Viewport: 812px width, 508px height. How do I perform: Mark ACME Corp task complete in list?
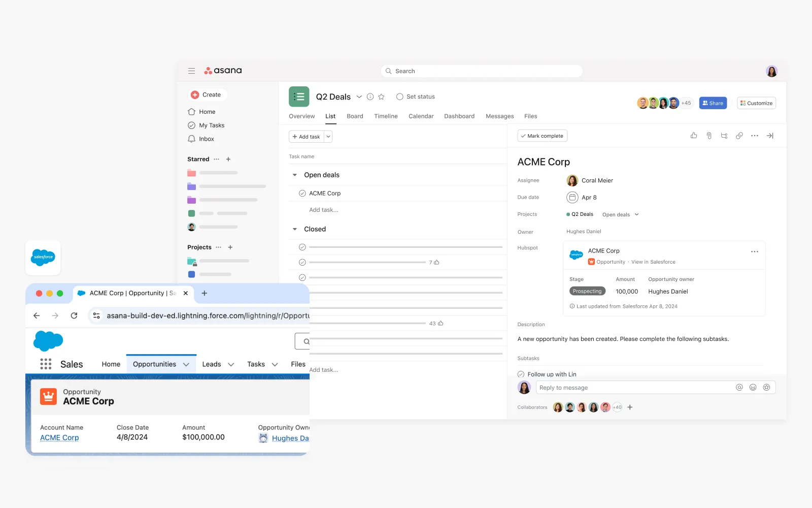(x=302, y=194)
